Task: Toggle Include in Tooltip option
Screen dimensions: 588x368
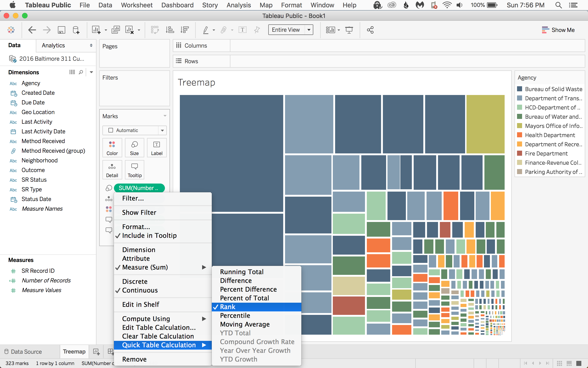Action: point(163,236)
